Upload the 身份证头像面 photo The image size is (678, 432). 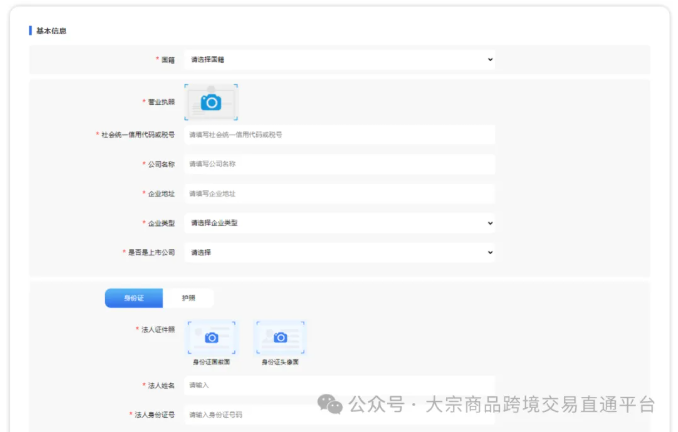pos(280,338)
